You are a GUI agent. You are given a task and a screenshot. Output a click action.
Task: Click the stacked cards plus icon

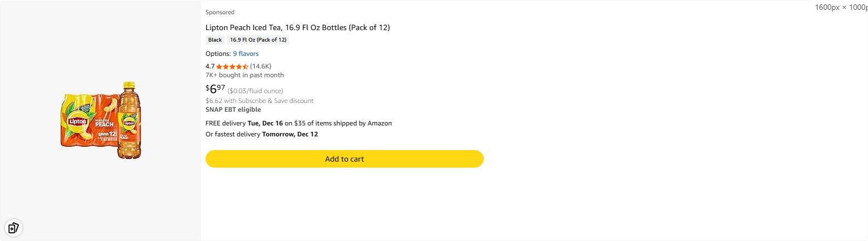pos(13,228)
